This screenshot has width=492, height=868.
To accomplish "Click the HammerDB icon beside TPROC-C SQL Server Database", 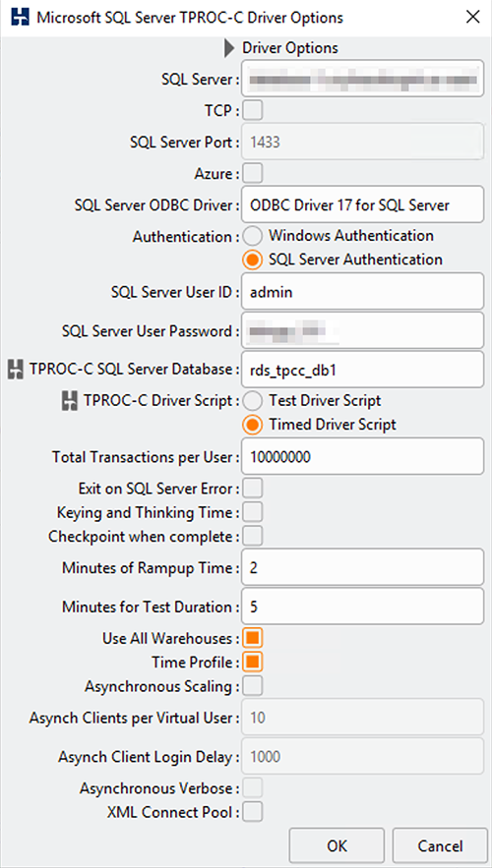I will [x=15, y=370].
